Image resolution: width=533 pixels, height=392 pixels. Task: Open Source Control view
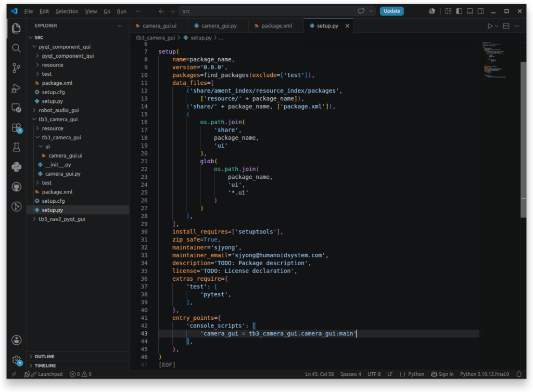[16, 68]
